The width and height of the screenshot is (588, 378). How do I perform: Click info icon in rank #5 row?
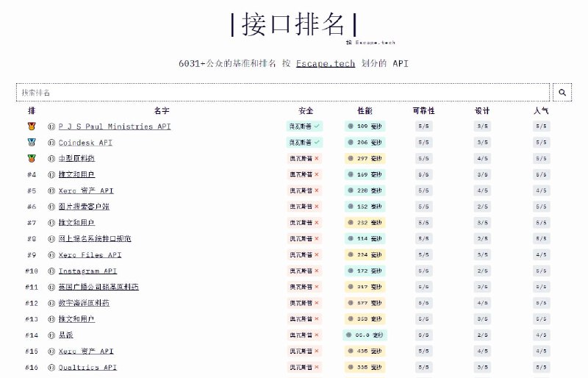[51, 190]
